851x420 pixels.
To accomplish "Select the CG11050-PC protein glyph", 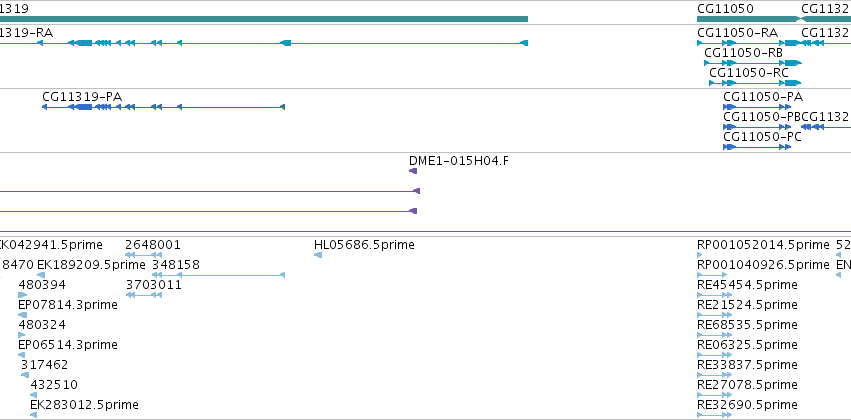I will point(757,147).
